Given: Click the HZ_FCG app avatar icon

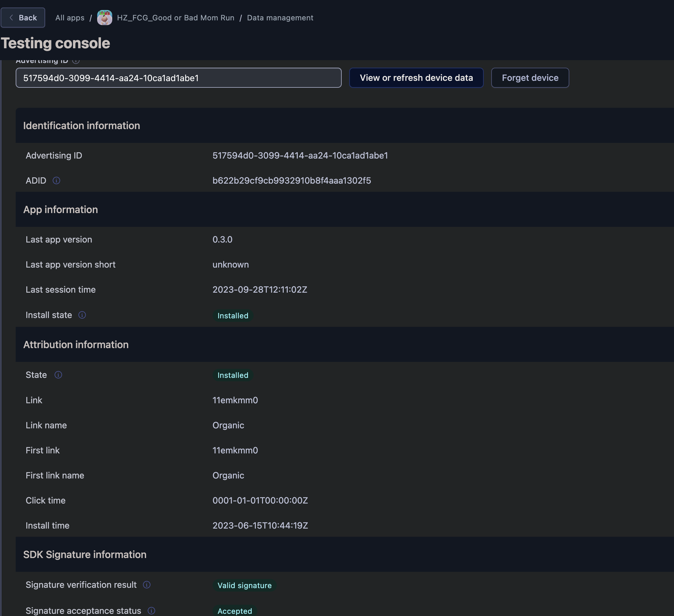Looking at the screenshot, I should [x=104, y=18].
